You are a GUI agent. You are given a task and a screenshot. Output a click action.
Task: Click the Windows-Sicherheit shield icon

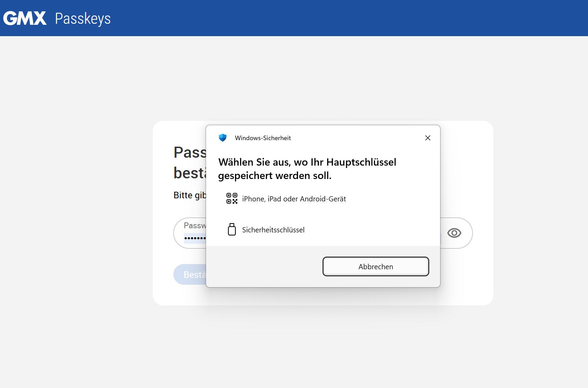coord(223,138)
